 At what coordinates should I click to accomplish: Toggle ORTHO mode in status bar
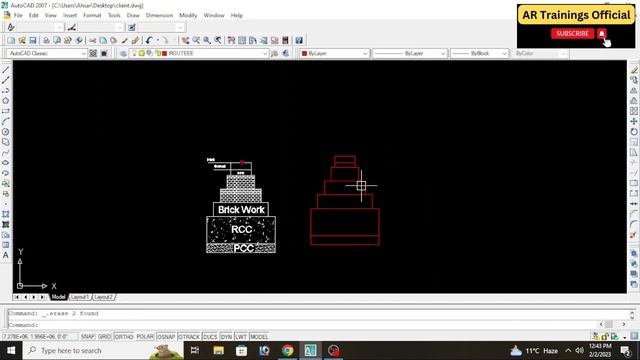pos(124,337)
